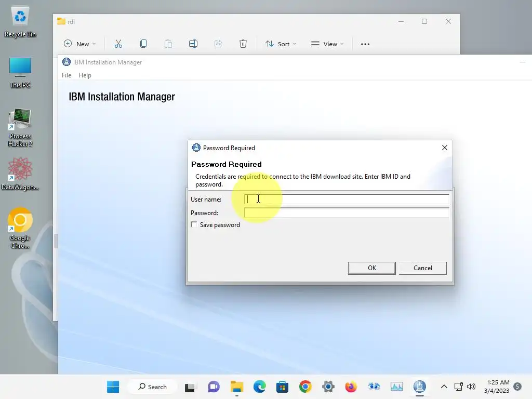Launch Google Chrome from the taskbar
The height and width of the screenshot is (399, 532).
coord(305,387)
